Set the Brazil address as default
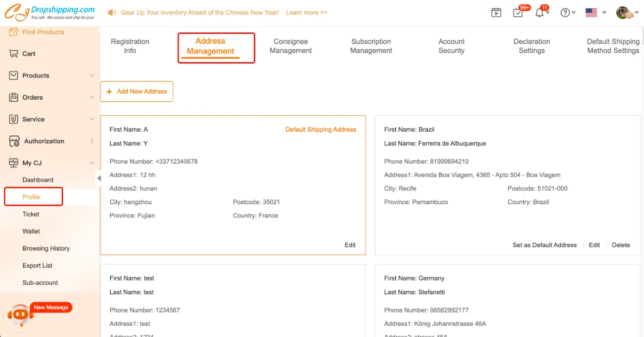 coord(544,245)
